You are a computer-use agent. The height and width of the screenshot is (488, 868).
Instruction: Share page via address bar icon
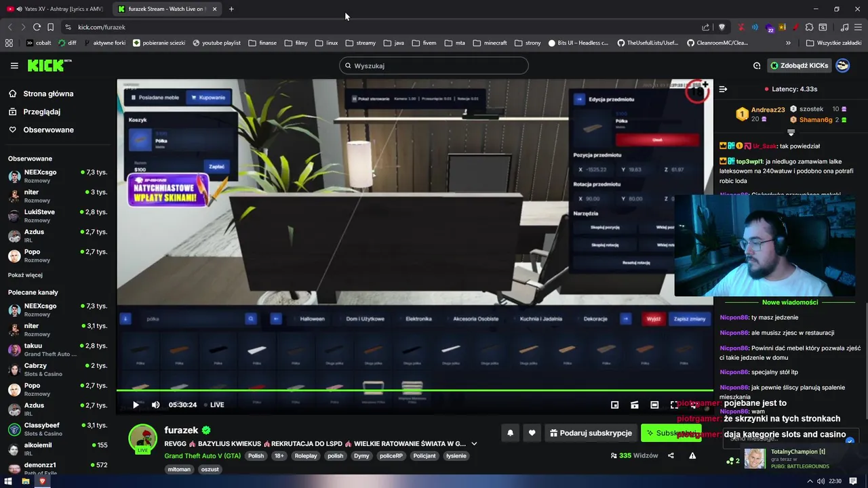click(x=705, y=27)
